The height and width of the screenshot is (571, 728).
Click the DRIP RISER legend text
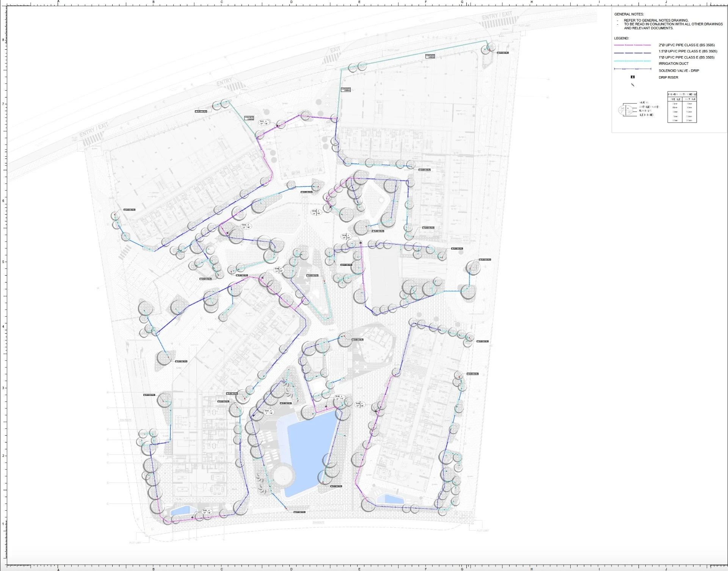[x=668, y=77]
